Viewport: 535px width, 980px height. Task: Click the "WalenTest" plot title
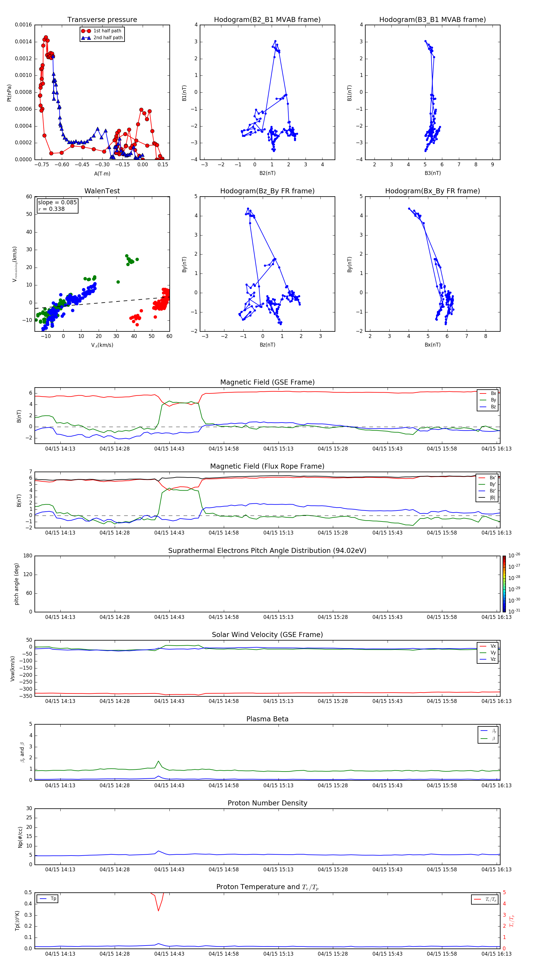(102, 191)
